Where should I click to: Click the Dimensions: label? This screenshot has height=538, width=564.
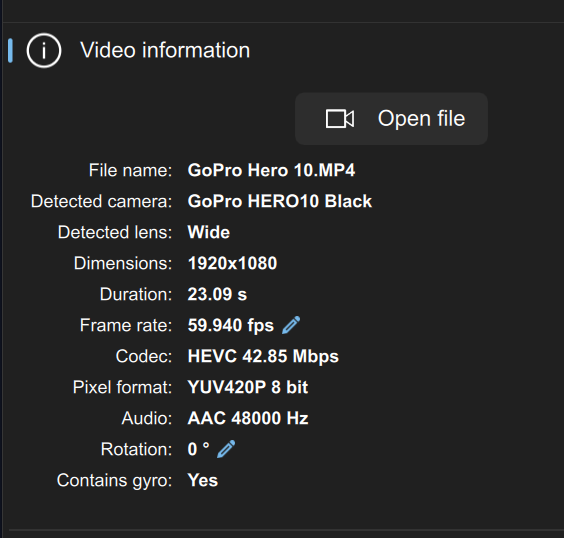click(123, 263)
